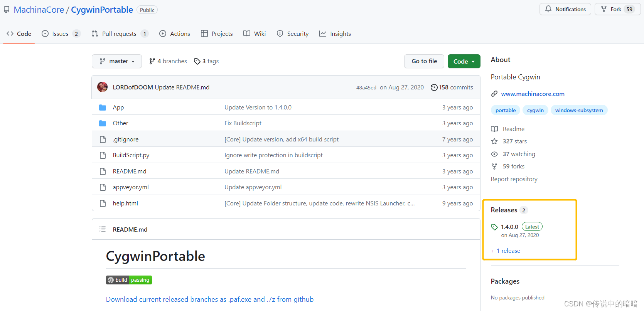This screenshot has width=644, height=311.
Task: Select the portable topic tag
Action: pyautogui.click(x=506, y=110)
